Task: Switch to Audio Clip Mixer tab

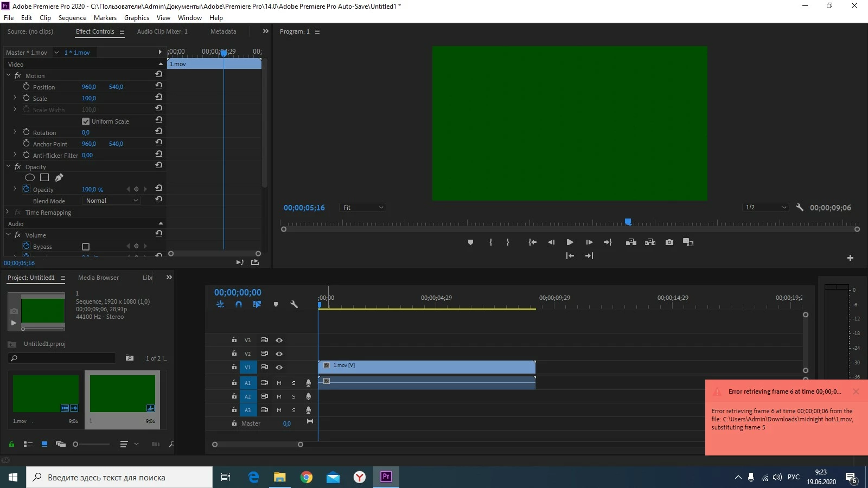Action: pos(162,31)
